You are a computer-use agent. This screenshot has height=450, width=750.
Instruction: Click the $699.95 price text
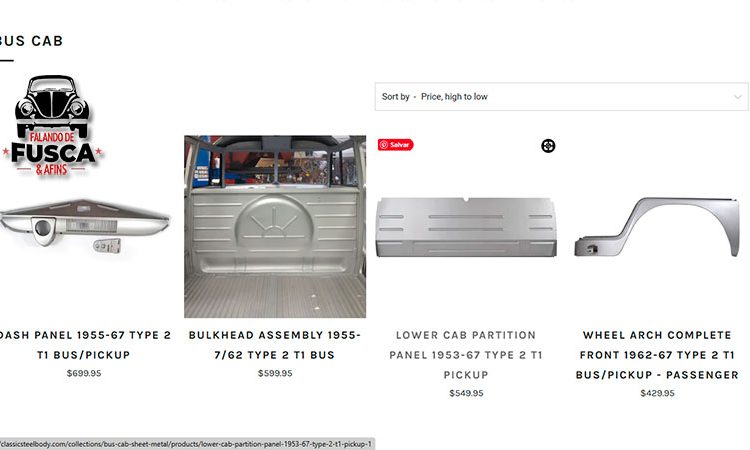point(84,373)
